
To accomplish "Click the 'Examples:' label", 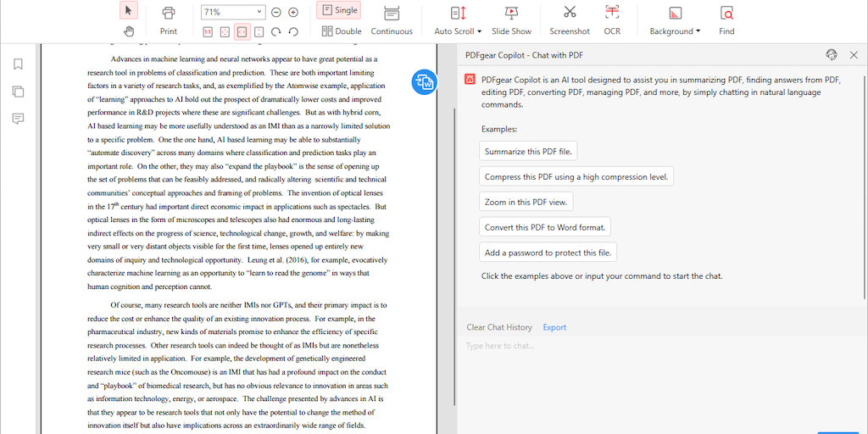I will (499, 129).
